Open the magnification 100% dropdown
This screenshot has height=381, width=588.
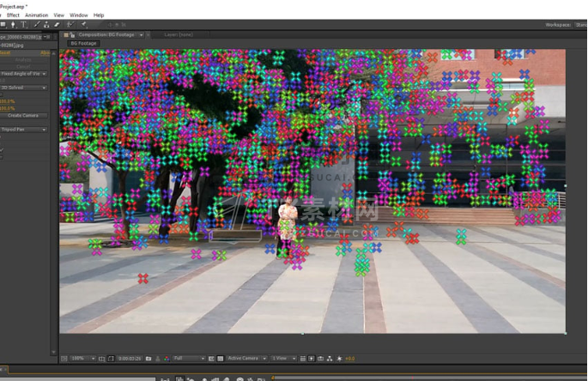coord(83,359)
